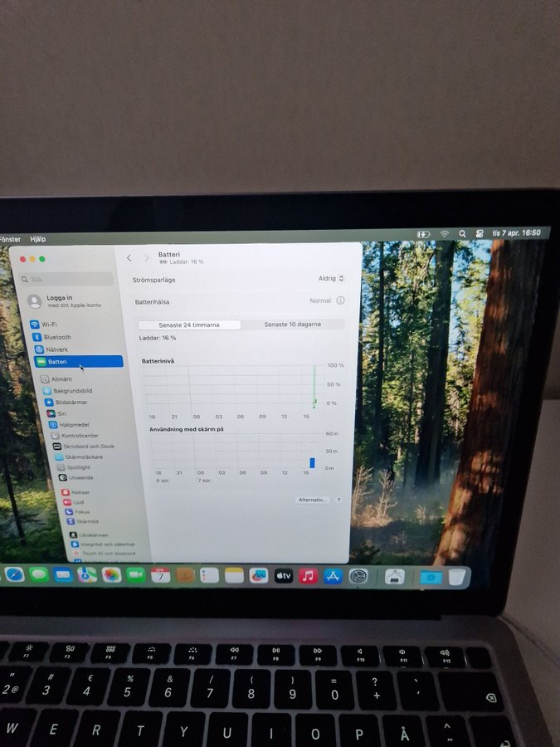Launch Music app from the Dock
Image resolution: width=560 pixels, height=747 pixels.
point(309,575)
